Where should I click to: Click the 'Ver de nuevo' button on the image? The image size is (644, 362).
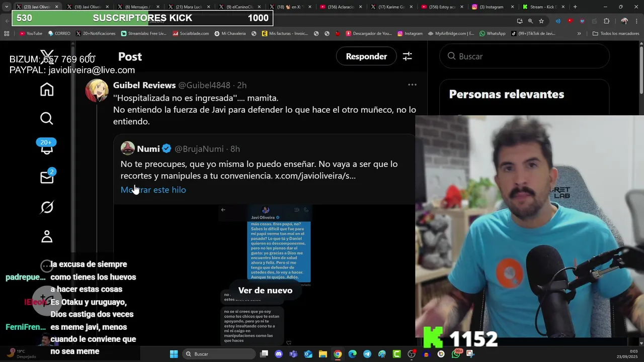[265, 290]
